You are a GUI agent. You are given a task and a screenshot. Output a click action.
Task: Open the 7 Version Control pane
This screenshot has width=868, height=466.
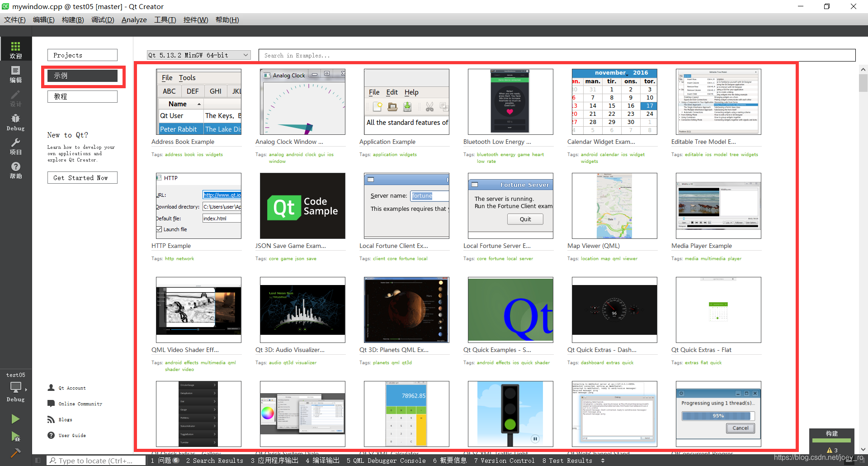[x=504, y=461]
